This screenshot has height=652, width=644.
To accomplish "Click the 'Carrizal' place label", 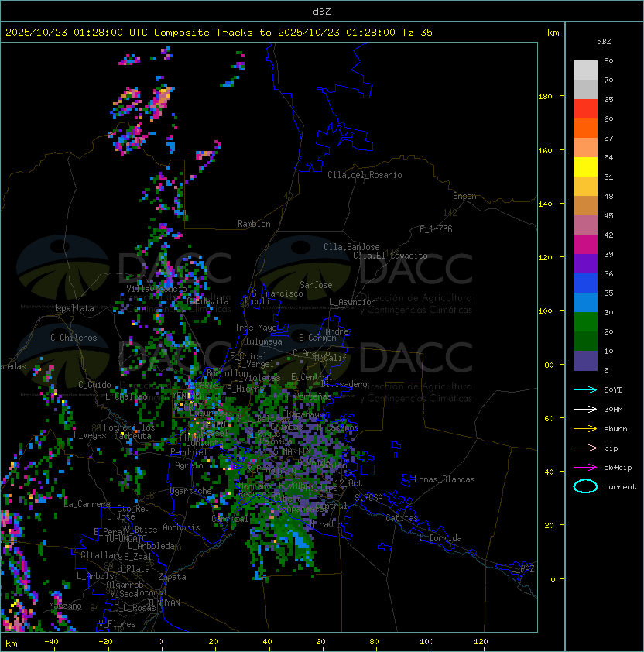I will (x=230, y=519).
